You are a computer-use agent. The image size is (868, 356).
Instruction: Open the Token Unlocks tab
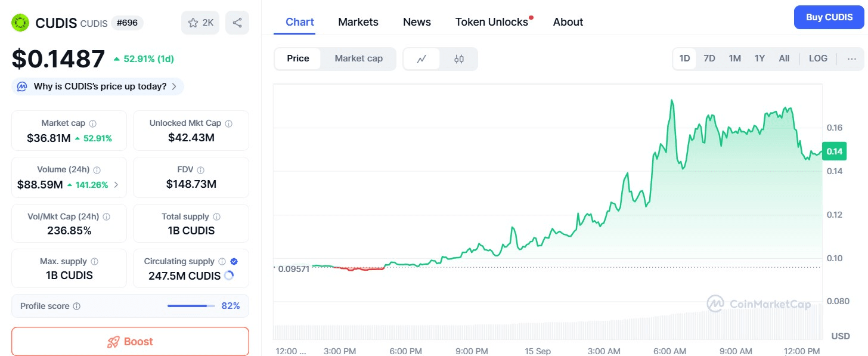click(x=491, y=22)
